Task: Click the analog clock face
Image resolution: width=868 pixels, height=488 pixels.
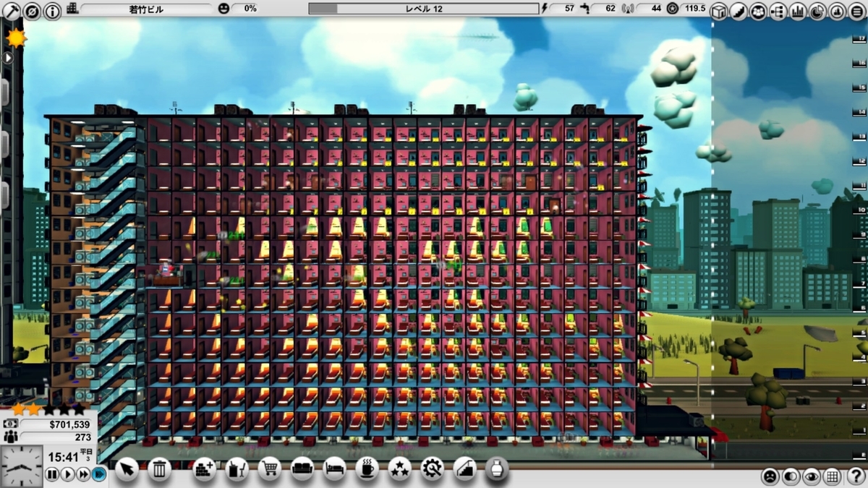Action: 21,466
